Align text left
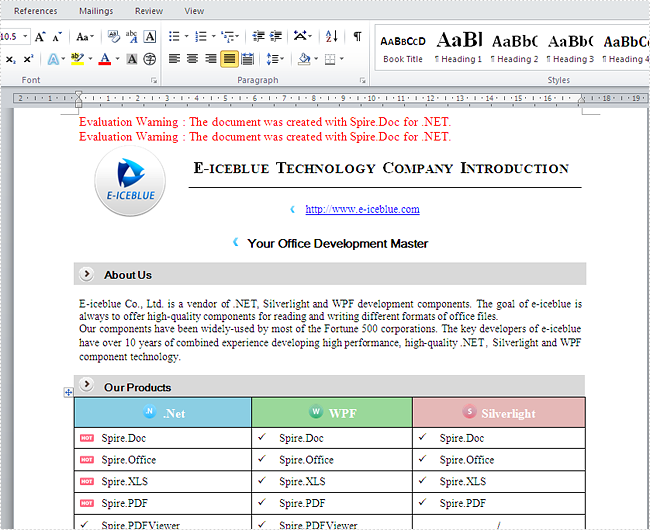650x530 pixels. (174, 59)
